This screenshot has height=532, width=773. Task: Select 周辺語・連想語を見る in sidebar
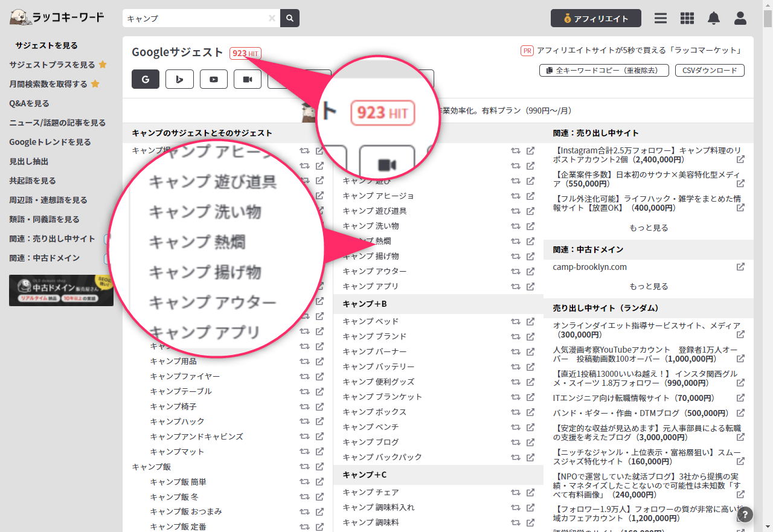[x=48, y=200]
